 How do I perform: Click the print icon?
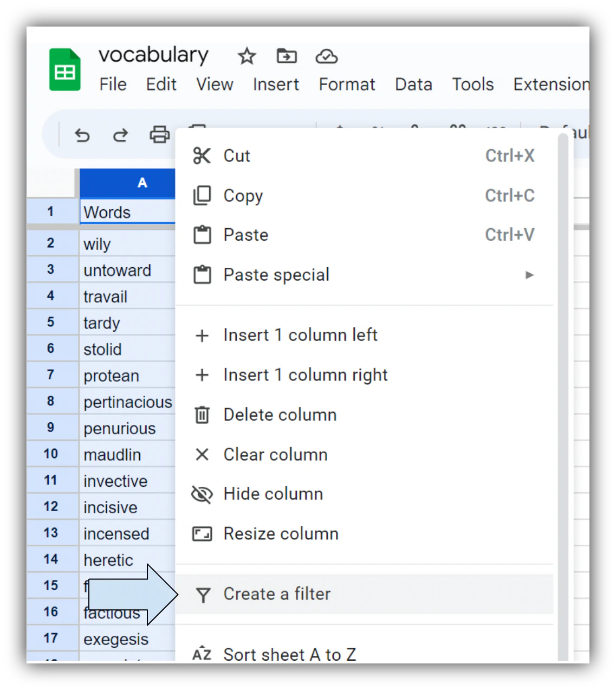click(159, 134)
